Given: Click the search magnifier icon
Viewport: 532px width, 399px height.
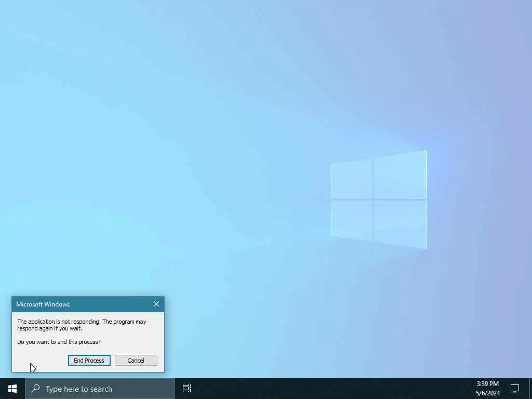Looking at the screenshot, I should [x=35, y=389].
